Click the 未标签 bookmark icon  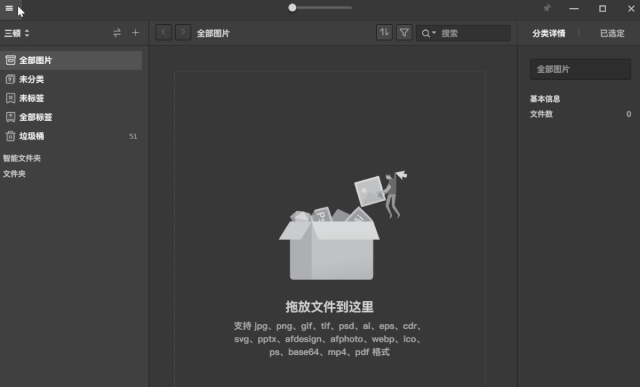tap(11, 98)
